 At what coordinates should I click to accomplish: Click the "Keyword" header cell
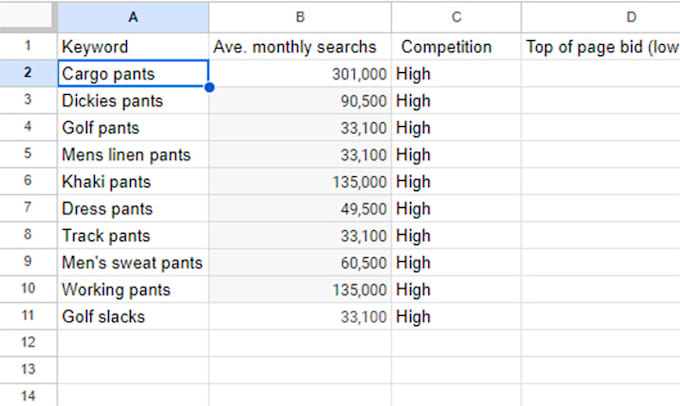coord(133,46)
